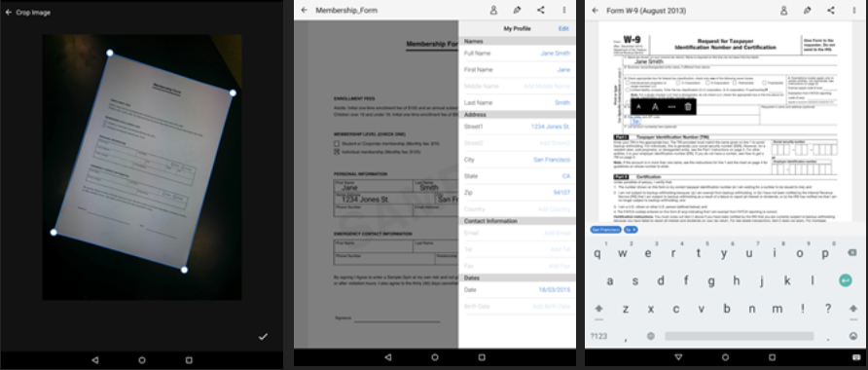This screenshot has height=370, width=868.
Task: Tap the green enter key on the keyboard
Action: [846, 280]
